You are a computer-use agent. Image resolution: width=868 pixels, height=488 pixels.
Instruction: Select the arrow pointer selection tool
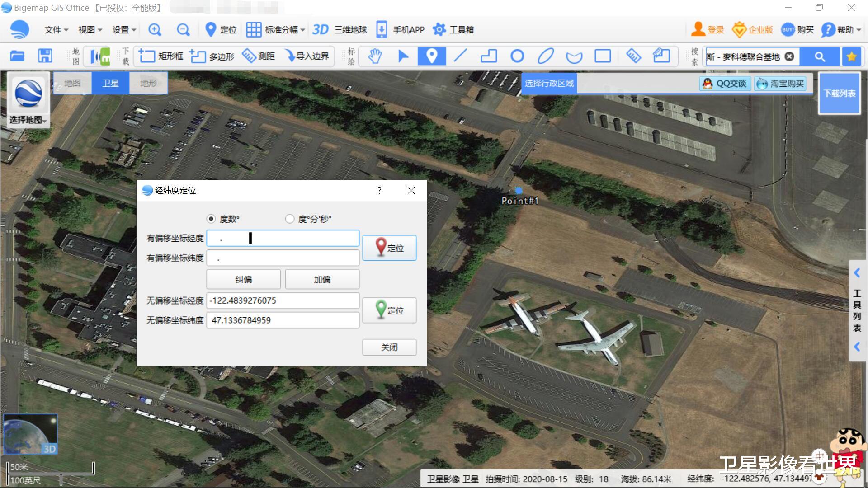403,56
